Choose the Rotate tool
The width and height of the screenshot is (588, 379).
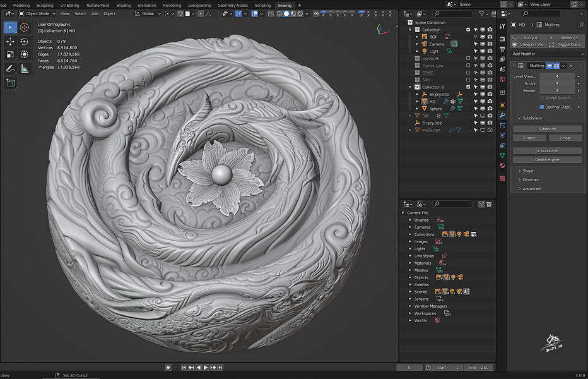coord(25,41)
